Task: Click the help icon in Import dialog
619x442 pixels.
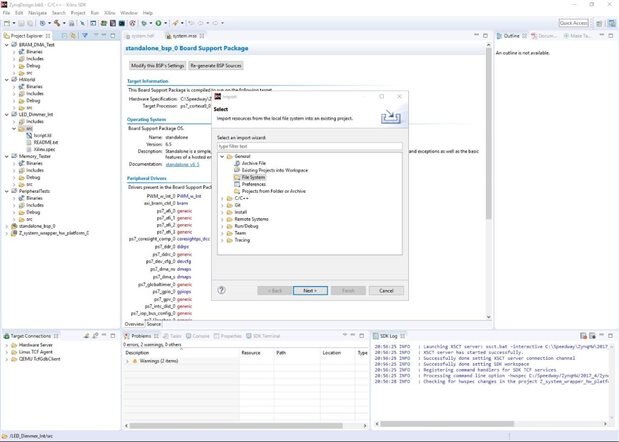Action: [221, 290]
